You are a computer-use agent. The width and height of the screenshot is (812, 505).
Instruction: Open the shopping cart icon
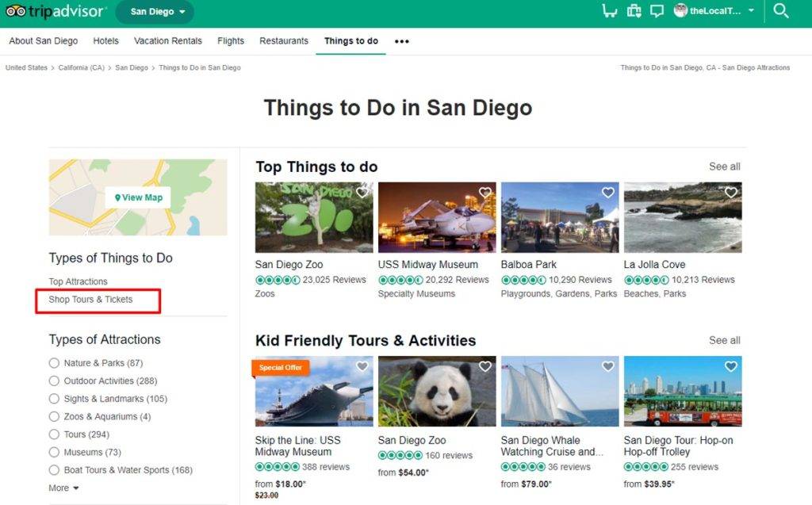click(610, 11)
